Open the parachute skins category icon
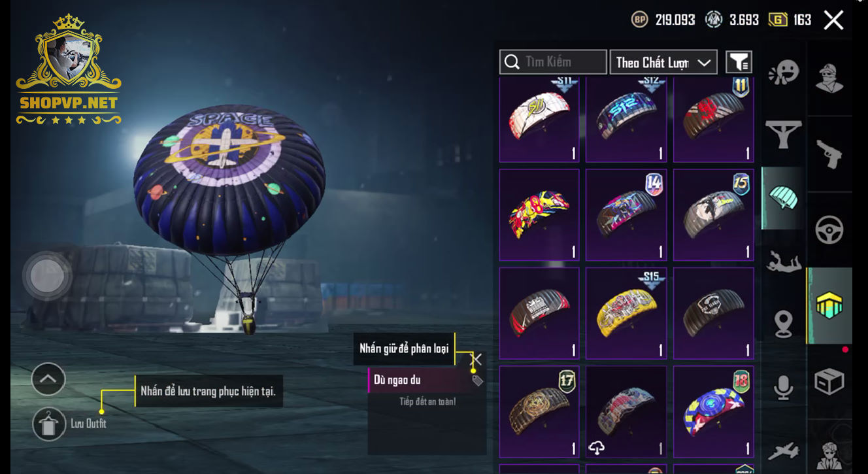The height and width of the screenshot is (474, 868). pyautogui.click(x=784, y=198)
